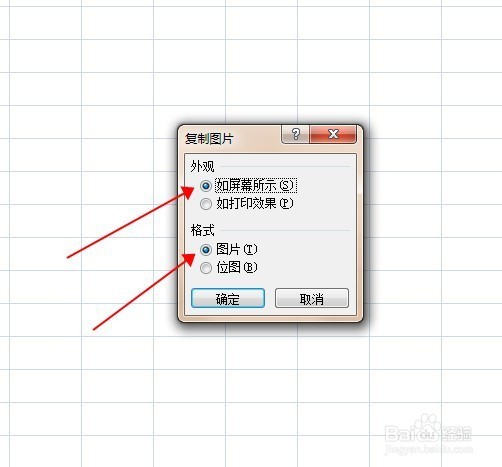This screenshot has height=467, width=502.
Task: Confirm with the 确定 button
Action: (228, 298)
